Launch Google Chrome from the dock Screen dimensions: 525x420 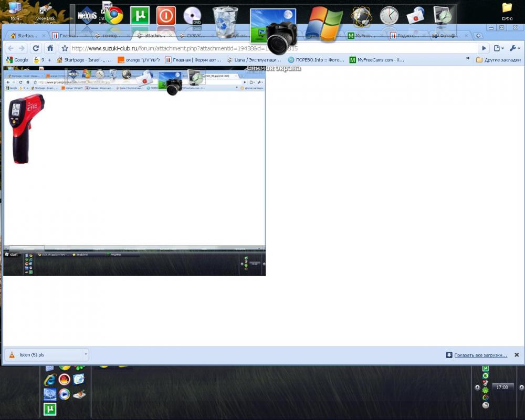(114, 15)
